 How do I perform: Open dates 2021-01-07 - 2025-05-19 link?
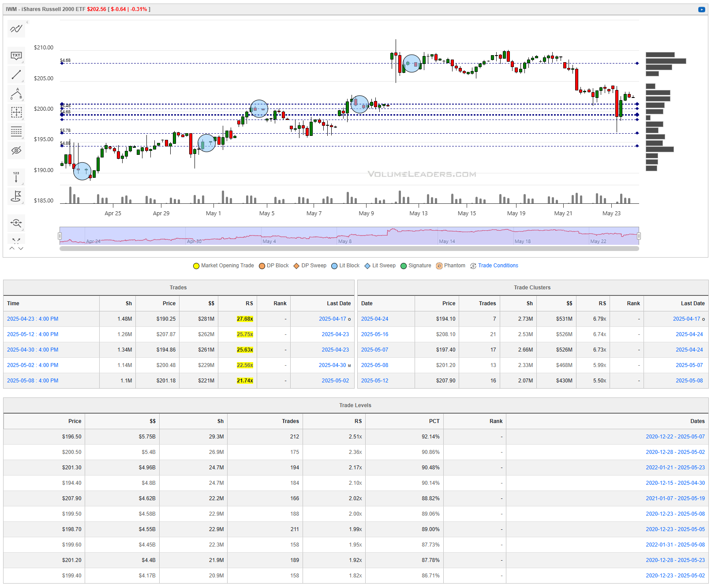(675, 498)
